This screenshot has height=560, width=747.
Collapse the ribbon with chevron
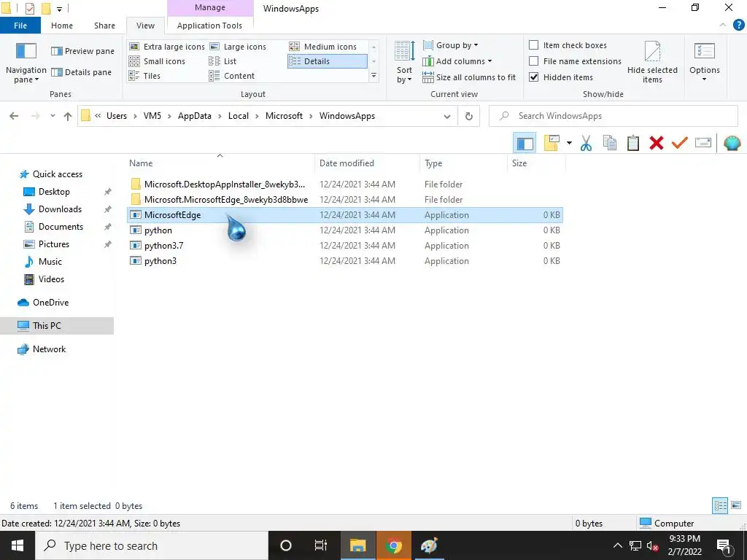pyautogui.click(x=723, y=26)
